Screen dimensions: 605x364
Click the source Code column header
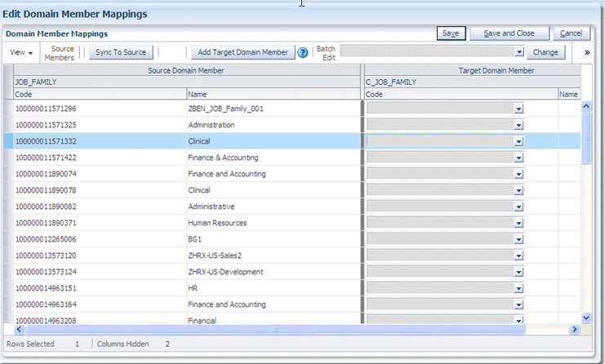100,94
